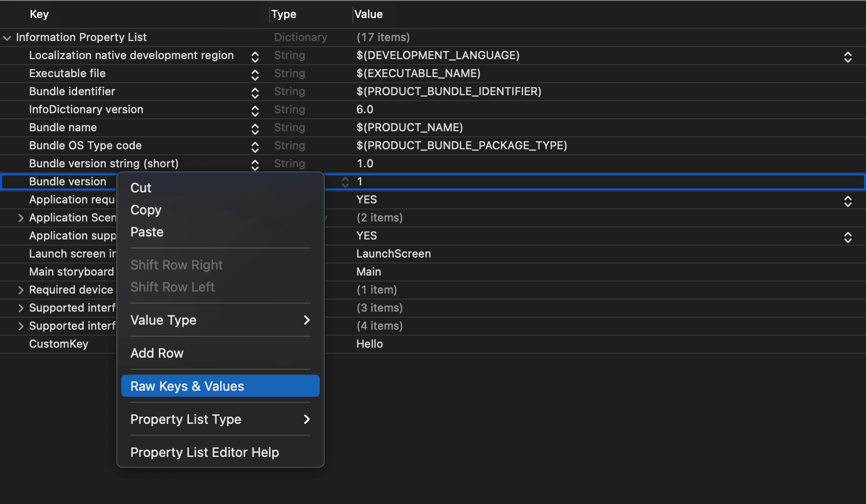Expand the Required device row
Viewport: 866px width, 504px height.
pyautogui.click(x=21, y=290)
